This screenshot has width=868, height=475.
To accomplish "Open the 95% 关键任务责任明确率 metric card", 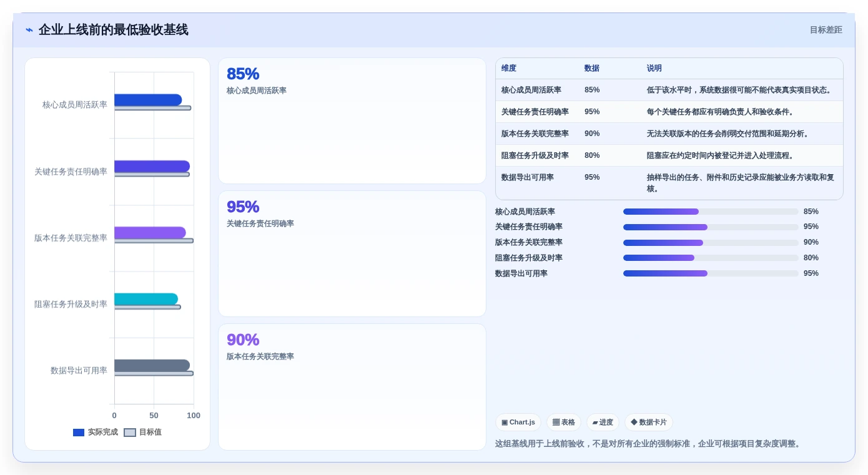I will [352, 254].
